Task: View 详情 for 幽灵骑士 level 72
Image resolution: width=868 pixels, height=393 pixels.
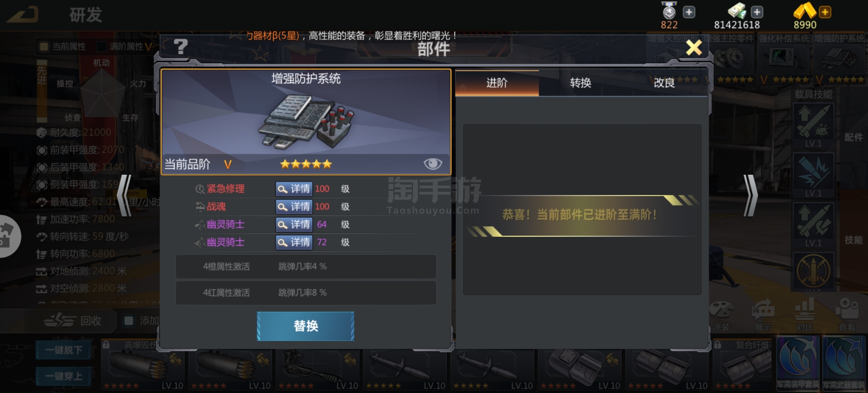Action: pos(294,242)
